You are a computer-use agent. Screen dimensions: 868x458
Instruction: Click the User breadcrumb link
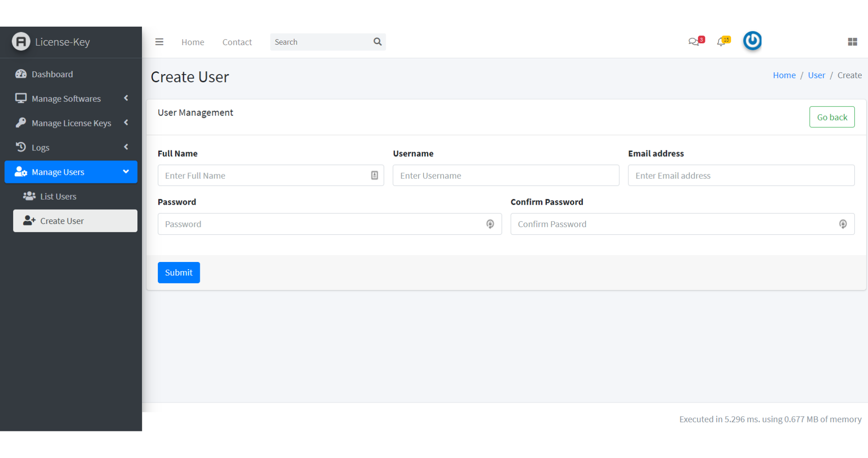(x=816, y=75)
